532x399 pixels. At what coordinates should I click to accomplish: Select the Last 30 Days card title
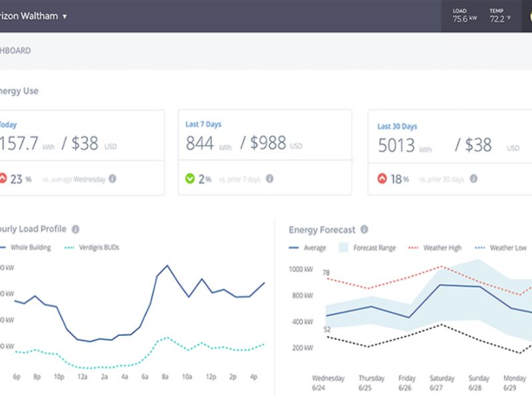(x=397, y=126)
